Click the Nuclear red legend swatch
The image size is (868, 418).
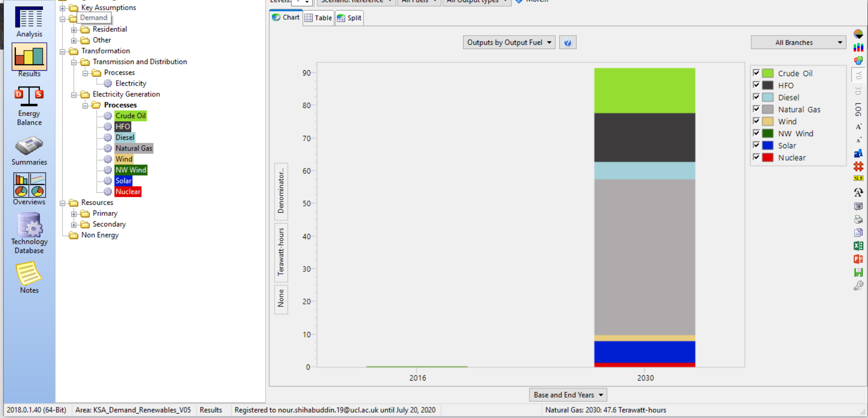click(x=768, y=157)
